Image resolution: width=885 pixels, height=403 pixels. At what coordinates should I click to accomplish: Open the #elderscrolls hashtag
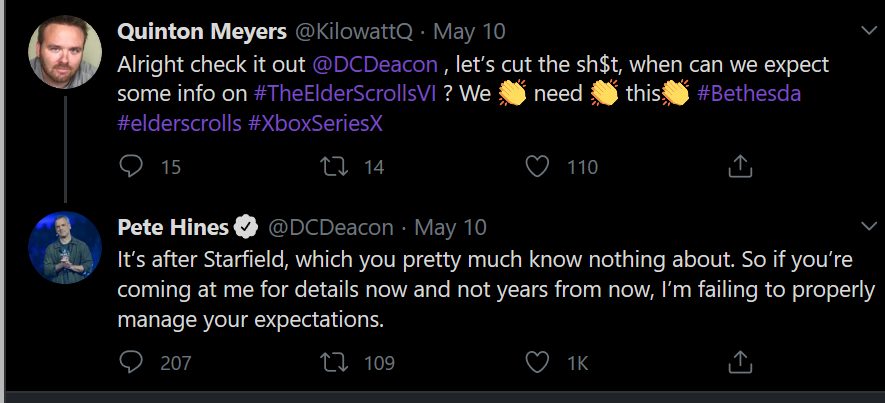coord(180,124)
